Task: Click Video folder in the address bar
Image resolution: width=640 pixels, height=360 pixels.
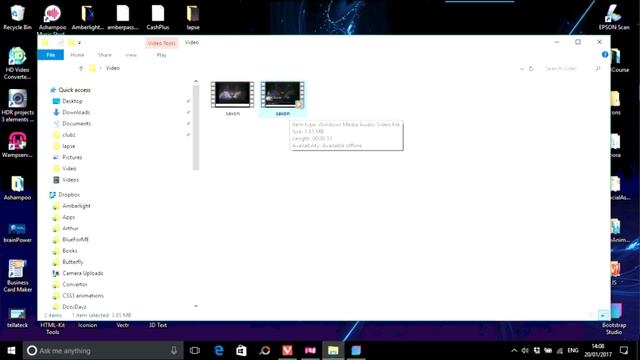Action: pyautogui.click(x=113, y=68)
